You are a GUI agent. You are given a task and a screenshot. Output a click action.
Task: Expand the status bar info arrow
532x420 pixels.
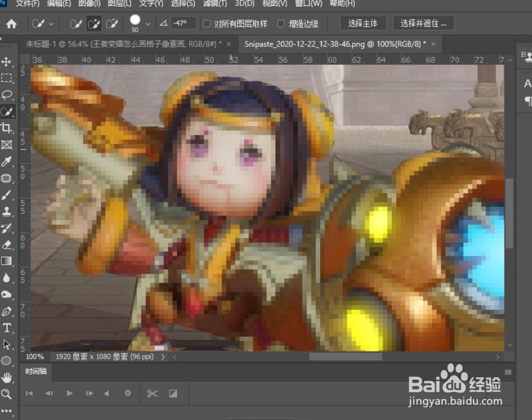tap(163, 357)
